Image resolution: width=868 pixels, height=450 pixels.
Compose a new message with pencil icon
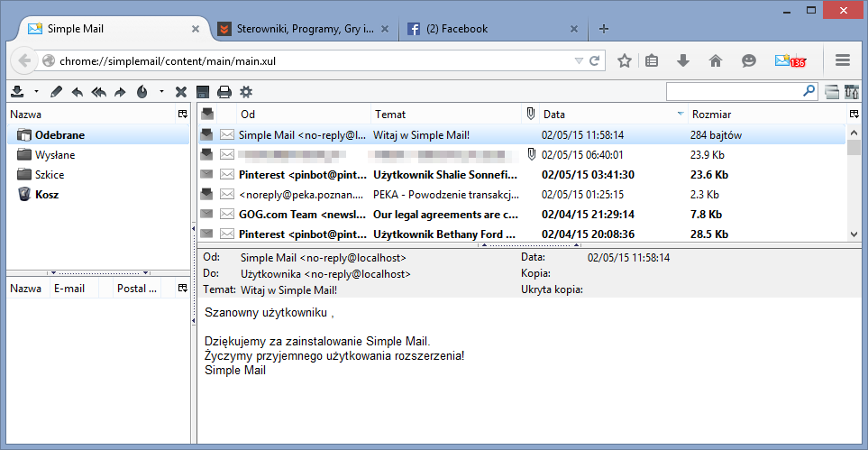click(55, 91)
